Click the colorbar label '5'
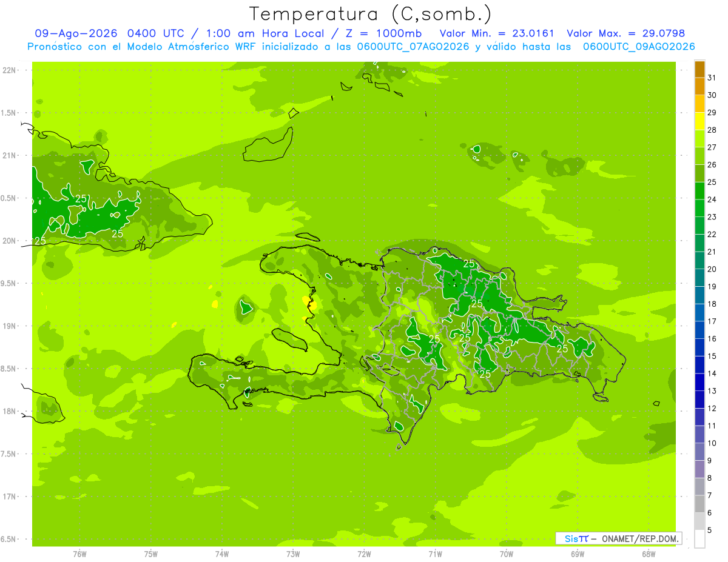Image resolution: width=728 pixels, height=562 pixels. 709,530
